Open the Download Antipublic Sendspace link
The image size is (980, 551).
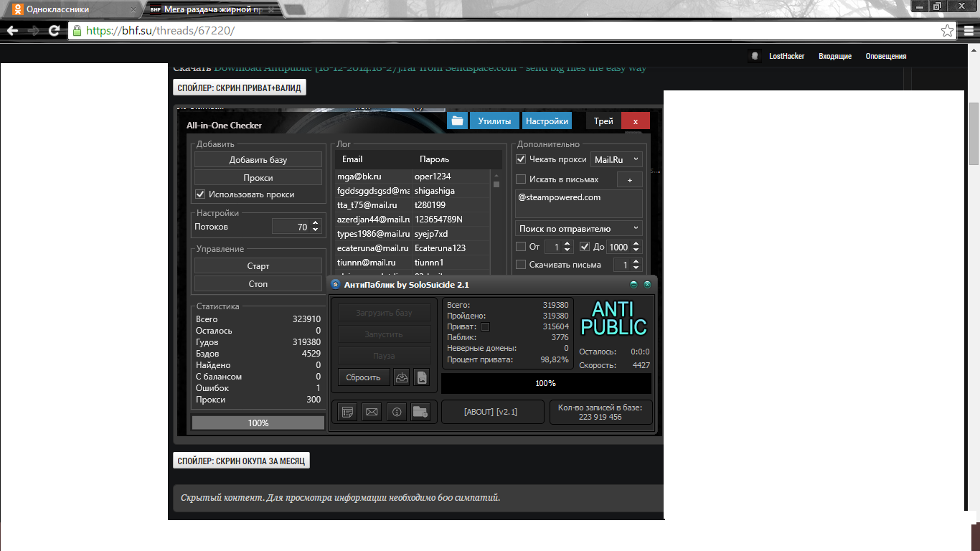tap(430, 68)
